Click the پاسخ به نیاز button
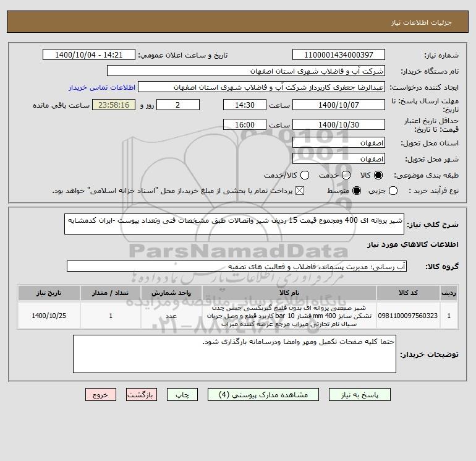This screenshot has height=461, width=476. point(360,395)
